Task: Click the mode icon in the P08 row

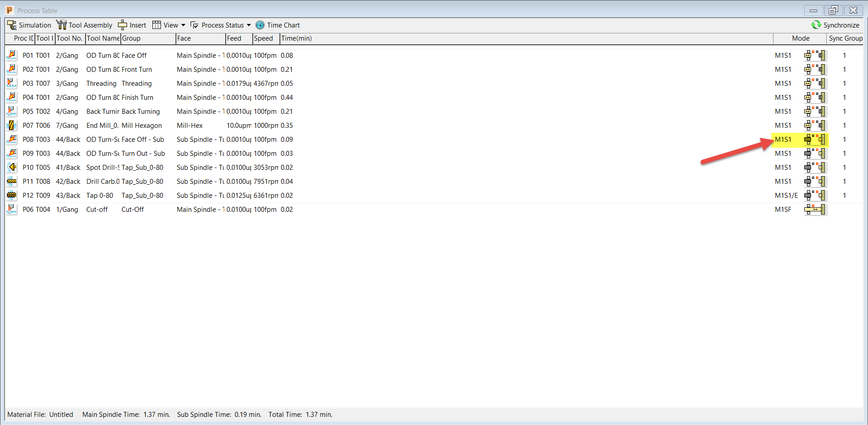Action: pos(815,139)
